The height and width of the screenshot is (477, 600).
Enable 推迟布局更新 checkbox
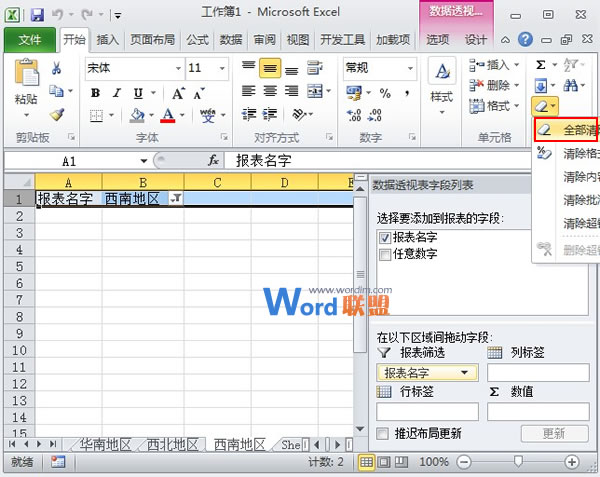tap(383, 433)
